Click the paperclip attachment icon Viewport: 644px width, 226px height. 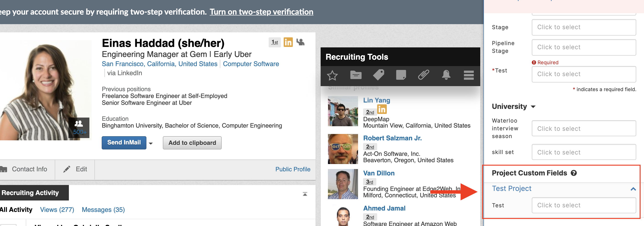coord(423,75)
